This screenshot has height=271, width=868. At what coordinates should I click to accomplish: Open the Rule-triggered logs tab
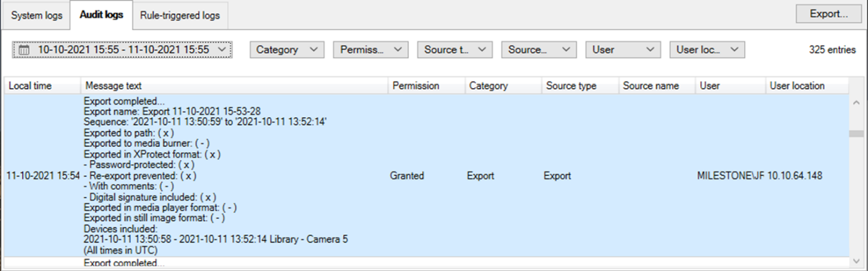pos(180,15)
